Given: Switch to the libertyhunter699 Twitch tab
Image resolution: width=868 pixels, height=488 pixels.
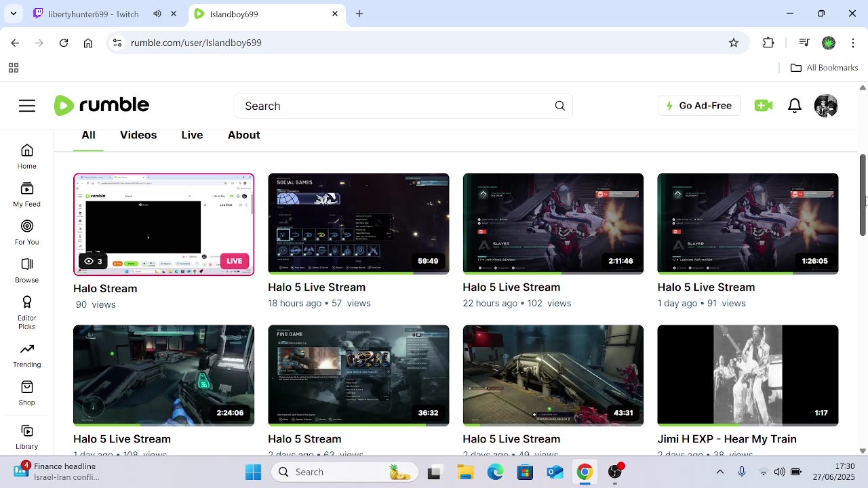Looking at the screenshot, I should [106, 14].
